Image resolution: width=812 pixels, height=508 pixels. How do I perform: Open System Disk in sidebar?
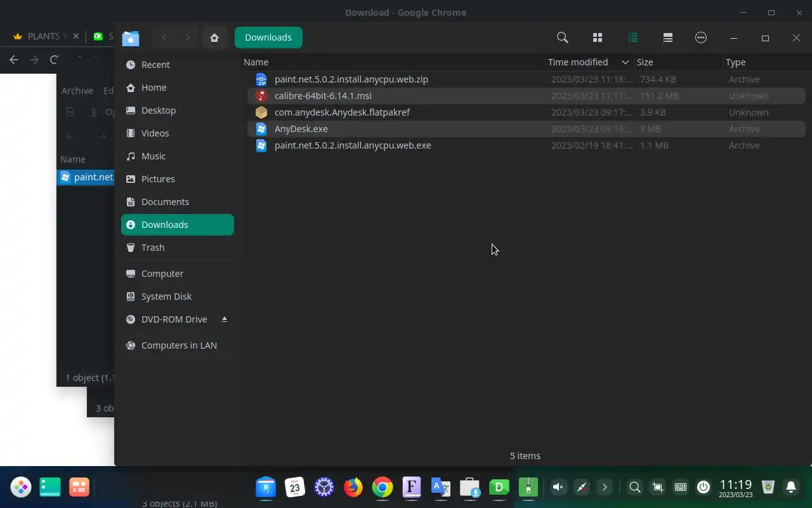click(177, 297)
